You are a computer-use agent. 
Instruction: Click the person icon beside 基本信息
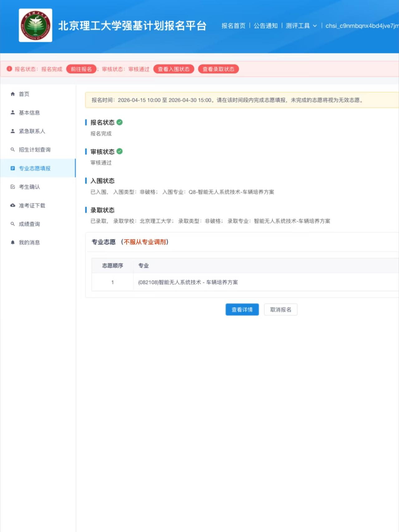click(x=13, y=112)
